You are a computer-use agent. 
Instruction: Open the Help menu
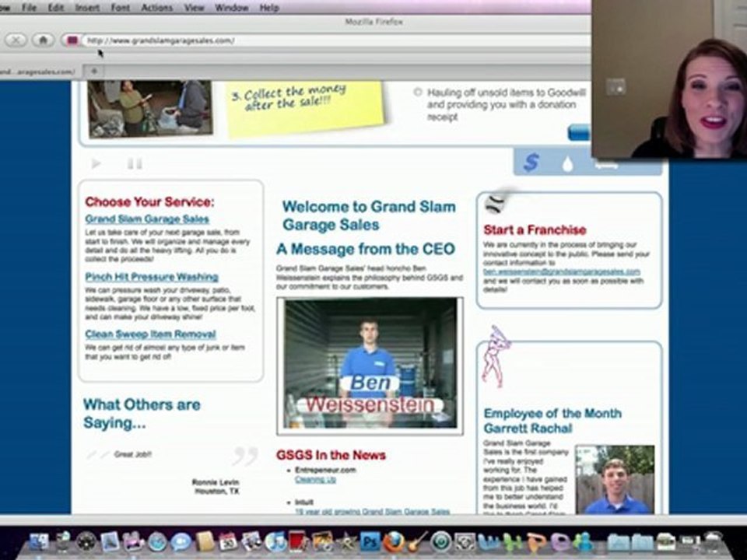coord(269,8)
